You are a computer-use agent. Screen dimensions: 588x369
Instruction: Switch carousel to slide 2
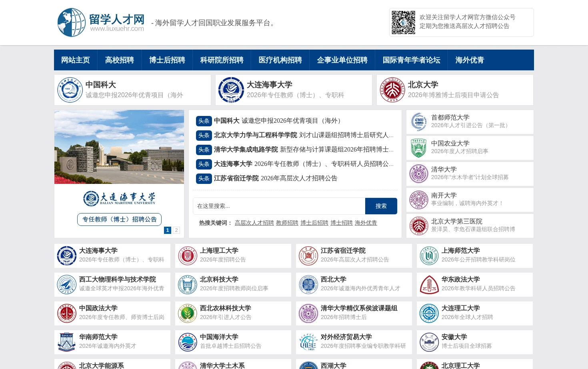pos(176,230)
